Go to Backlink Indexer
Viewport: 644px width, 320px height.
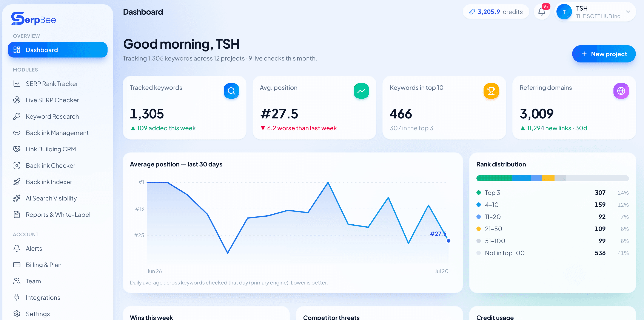pos(57,182)
